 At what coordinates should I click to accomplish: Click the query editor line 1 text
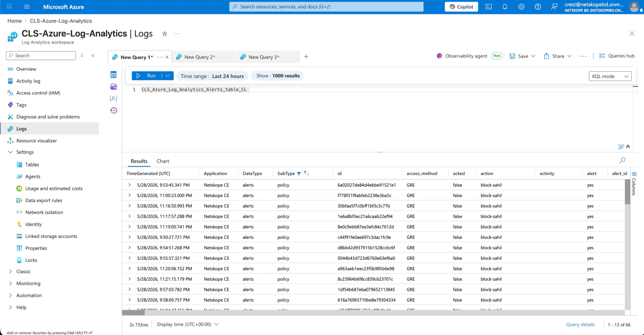194,90
